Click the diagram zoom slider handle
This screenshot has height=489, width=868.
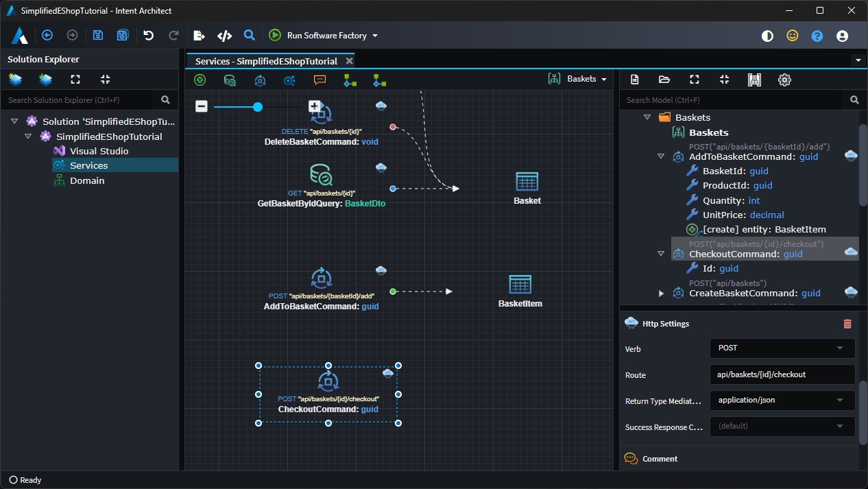(x=258, y=106)
